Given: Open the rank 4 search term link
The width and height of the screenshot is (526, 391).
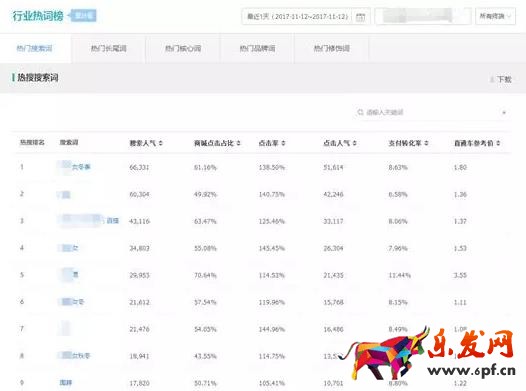Looking at the screenshot, I should coord(68,248).
